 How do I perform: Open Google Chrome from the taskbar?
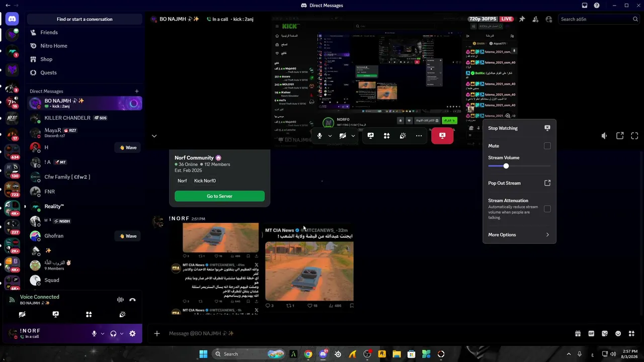308,354
